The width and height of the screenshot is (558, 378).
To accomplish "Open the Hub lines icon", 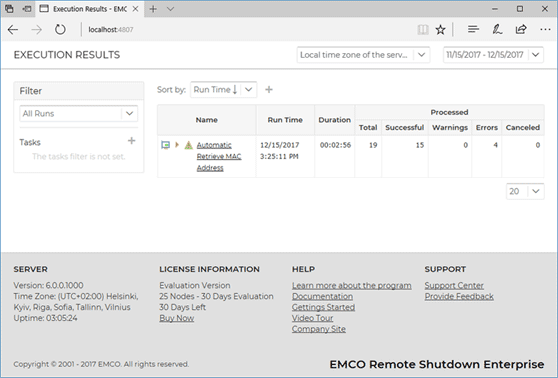I will pyautogui.click(x=473, y=29).
